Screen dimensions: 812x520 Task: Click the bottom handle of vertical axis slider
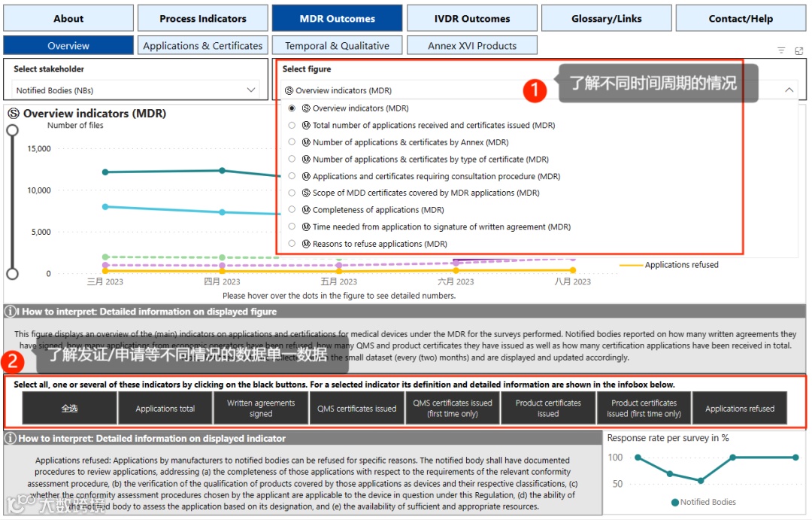13,273
